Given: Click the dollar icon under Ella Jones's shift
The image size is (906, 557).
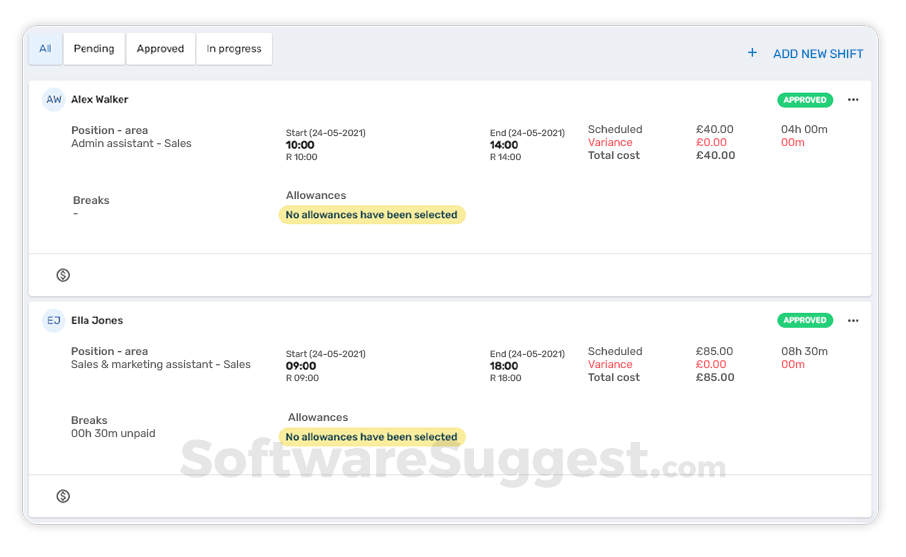Looking at the screenshot, I should 63,496.
